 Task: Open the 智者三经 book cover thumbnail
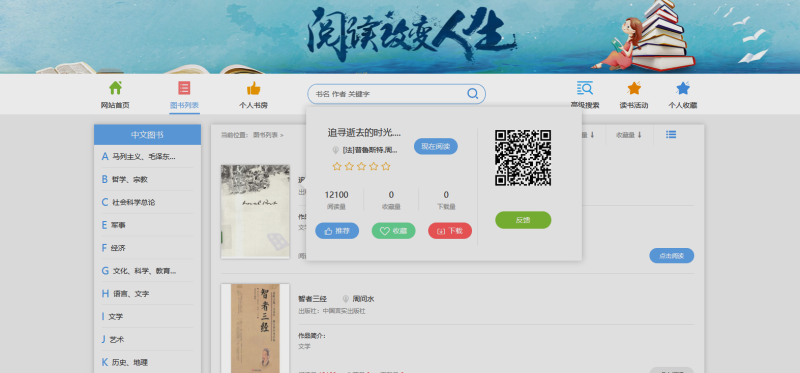(x=255, y=328)
